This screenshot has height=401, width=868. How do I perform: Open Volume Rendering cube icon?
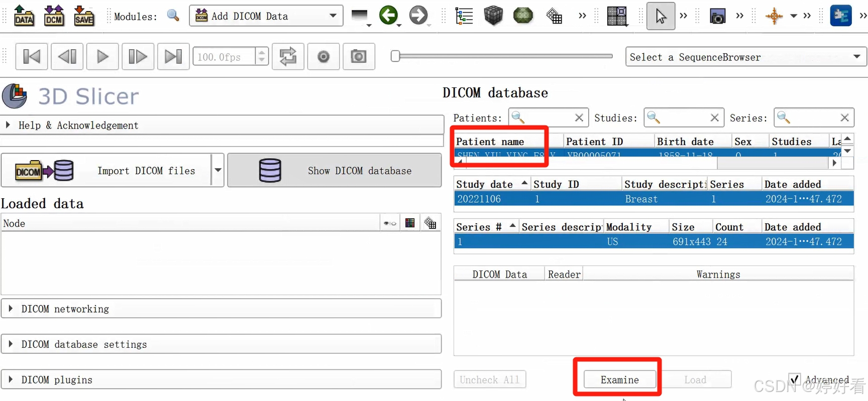point(493,16)
